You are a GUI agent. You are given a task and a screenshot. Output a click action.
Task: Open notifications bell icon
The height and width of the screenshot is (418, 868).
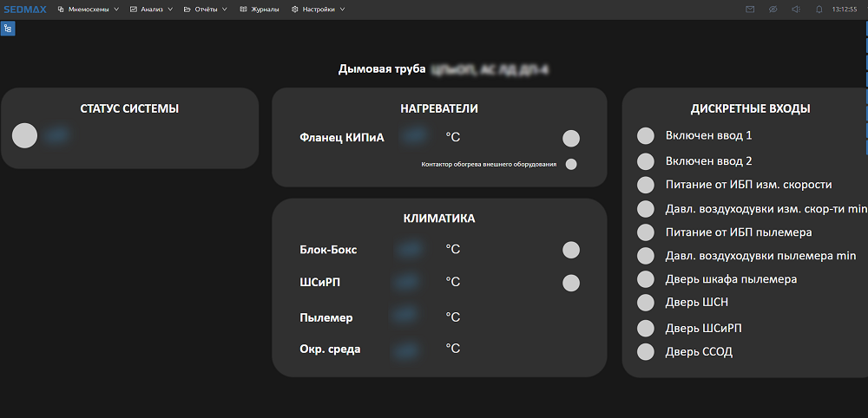click(x=819, y=10)
